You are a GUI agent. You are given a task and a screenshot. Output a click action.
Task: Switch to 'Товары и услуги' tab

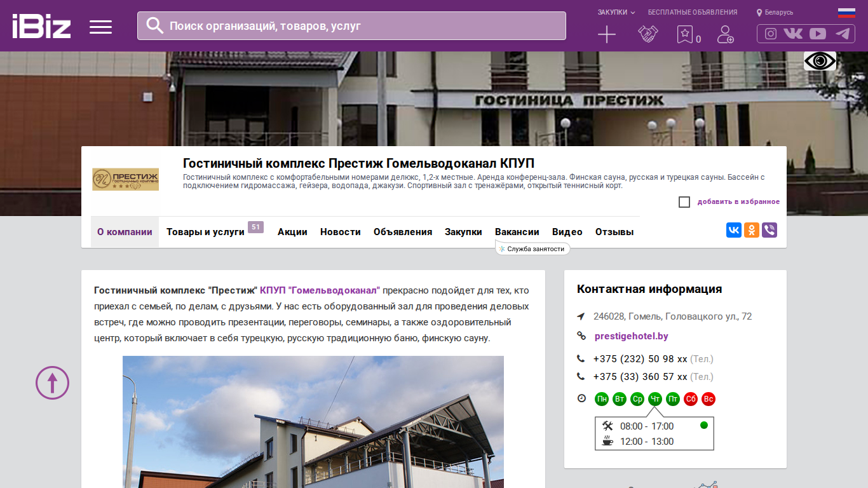point(205,232)
